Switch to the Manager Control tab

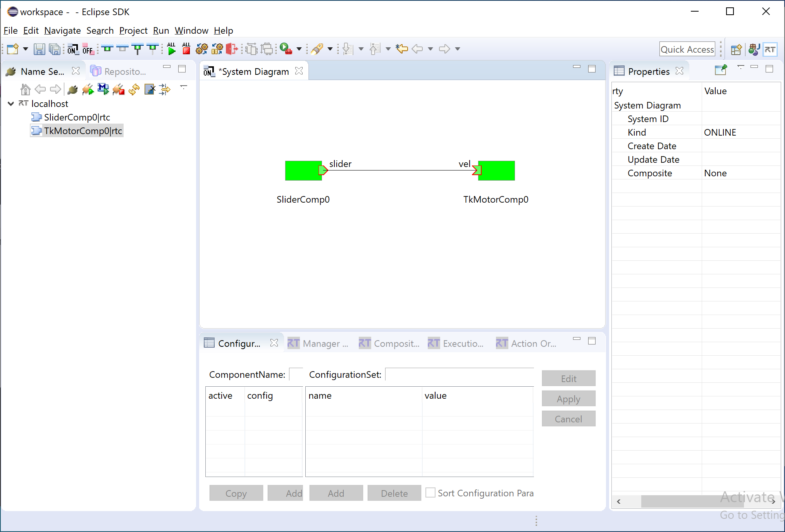coord(318,343)
